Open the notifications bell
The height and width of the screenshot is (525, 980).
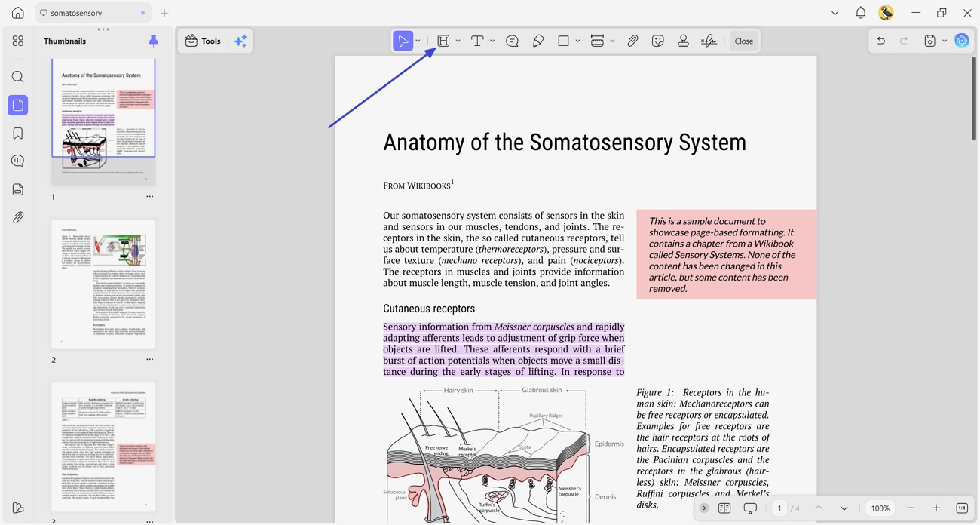pos(861,13)
